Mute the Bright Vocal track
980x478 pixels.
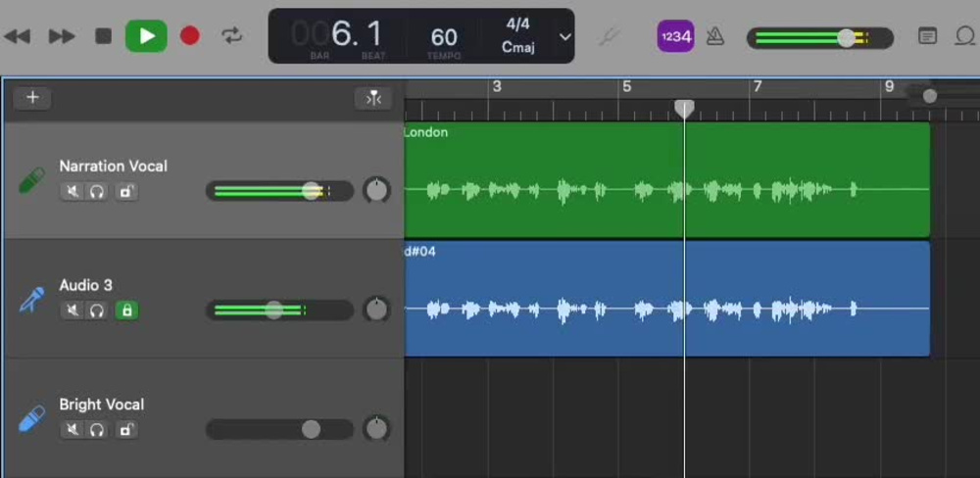pyautogui.click(x=73, y=429)
